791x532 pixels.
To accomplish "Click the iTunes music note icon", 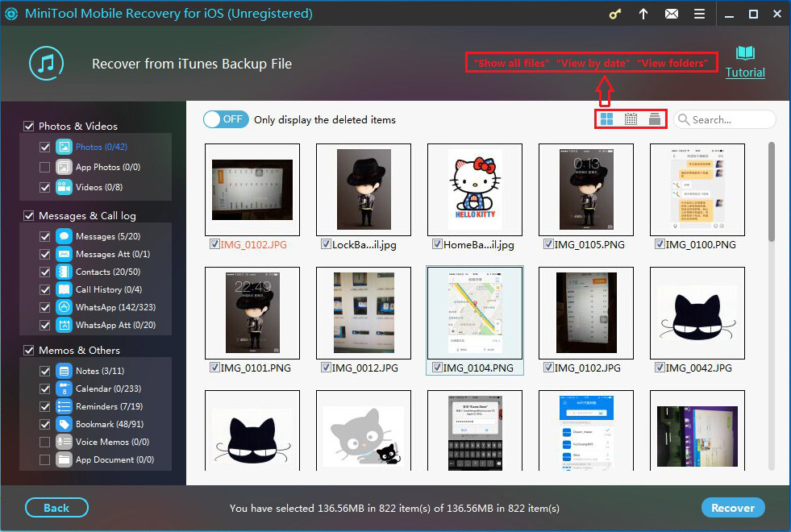I will coord(47,63).
